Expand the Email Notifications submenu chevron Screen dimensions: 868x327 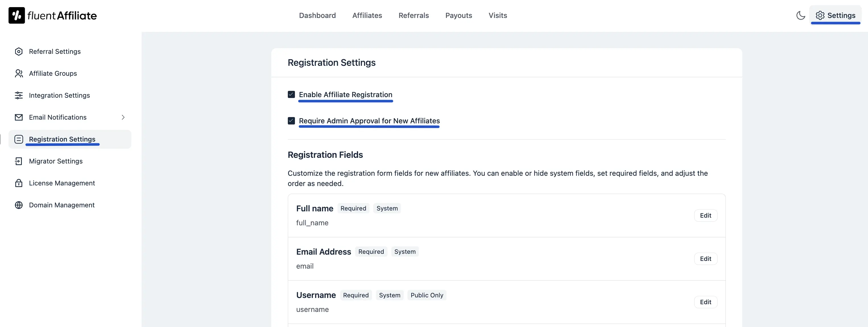(123, 117)
